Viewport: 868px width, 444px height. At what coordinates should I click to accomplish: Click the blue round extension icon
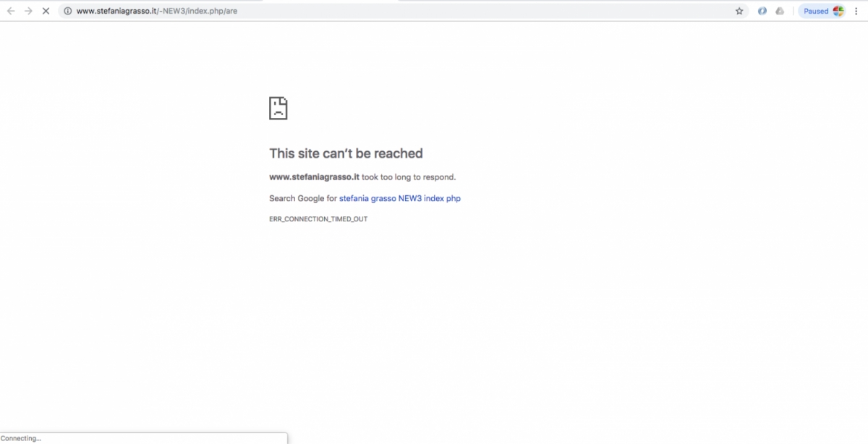point(762,11)
